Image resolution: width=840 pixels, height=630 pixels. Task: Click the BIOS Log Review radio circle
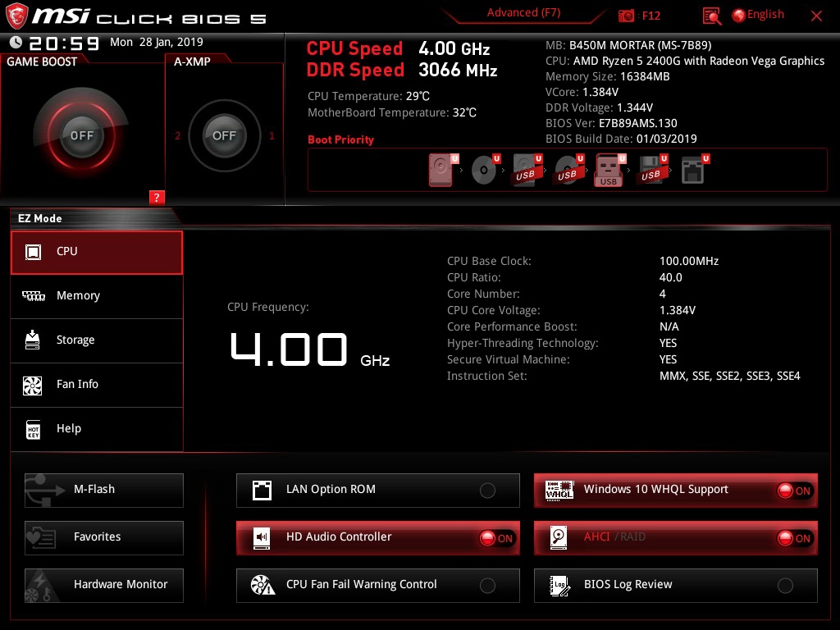[x=785, y=586]
